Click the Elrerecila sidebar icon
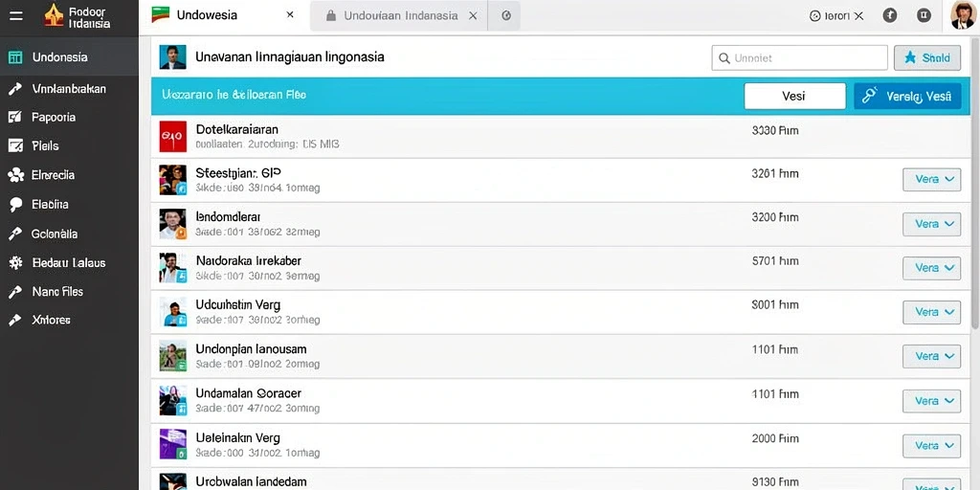 (15, 175)
